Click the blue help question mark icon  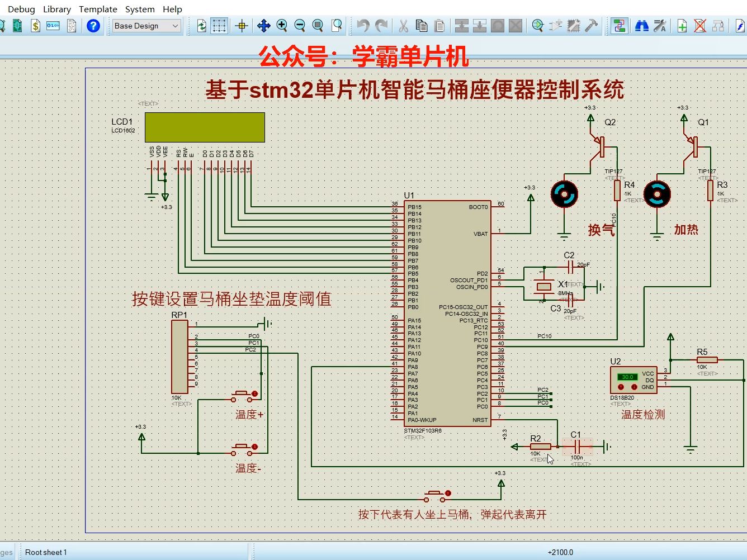pos(93,26)
